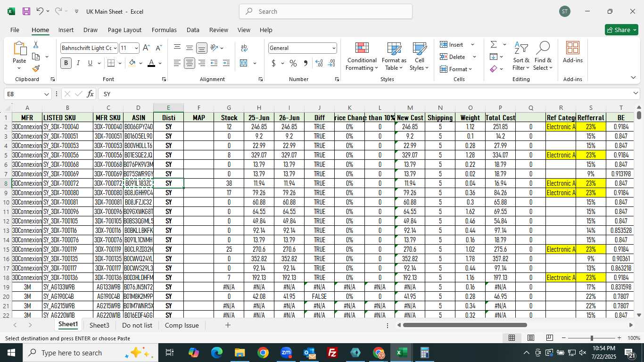Open Find & Select

543,57
